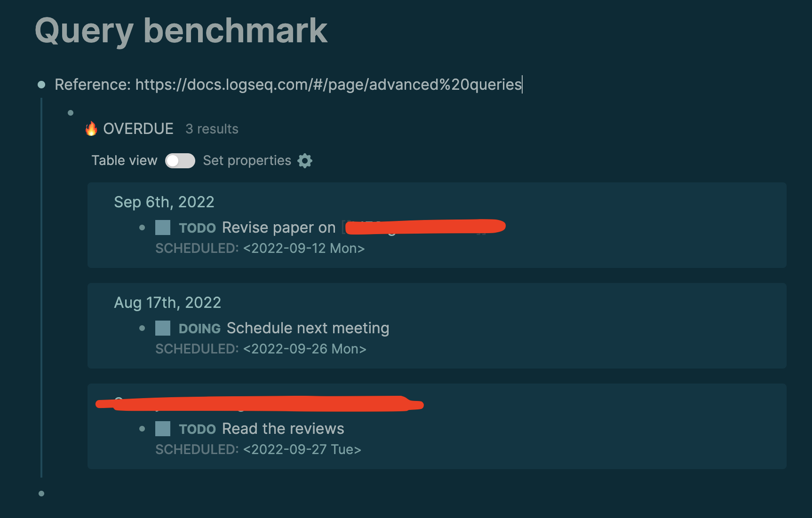Open the Aug 17th, 2022 journal page
This screenshot has height=518, width=812.
(x=167, y=302)
